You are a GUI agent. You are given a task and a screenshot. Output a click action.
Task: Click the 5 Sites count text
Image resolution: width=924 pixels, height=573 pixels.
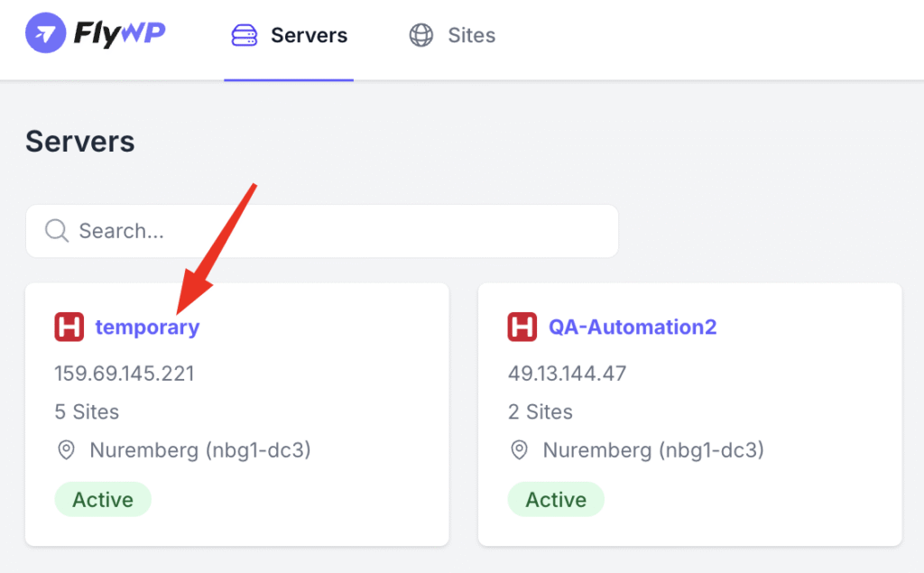click(x=87, y=411)
